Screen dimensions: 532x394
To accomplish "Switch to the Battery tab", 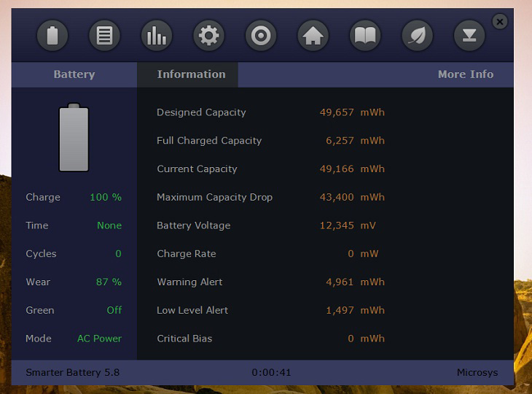I will click(x=74, y=74).
